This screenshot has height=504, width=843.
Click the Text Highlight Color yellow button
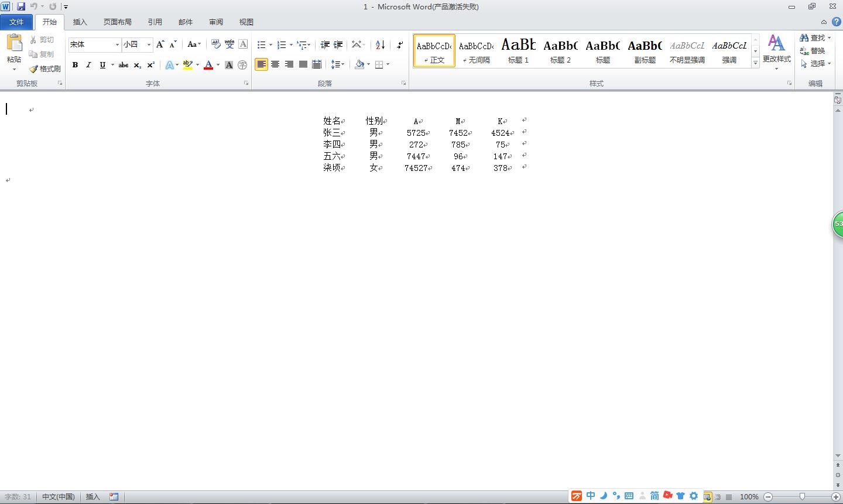tap(187, 65)
